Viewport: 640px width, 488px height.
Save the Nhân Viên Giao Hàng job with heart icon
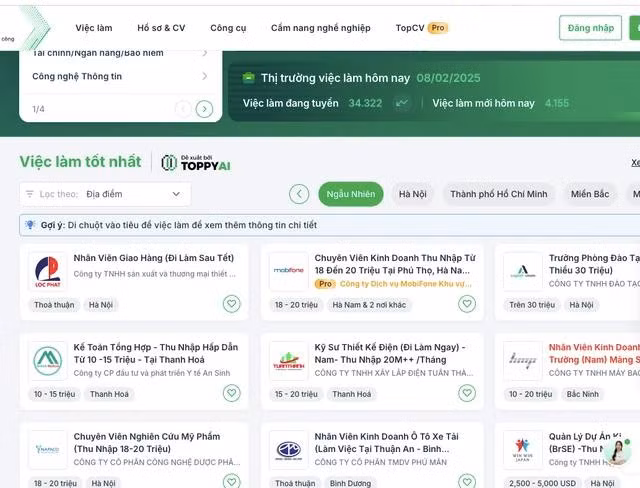pos(231,304)
